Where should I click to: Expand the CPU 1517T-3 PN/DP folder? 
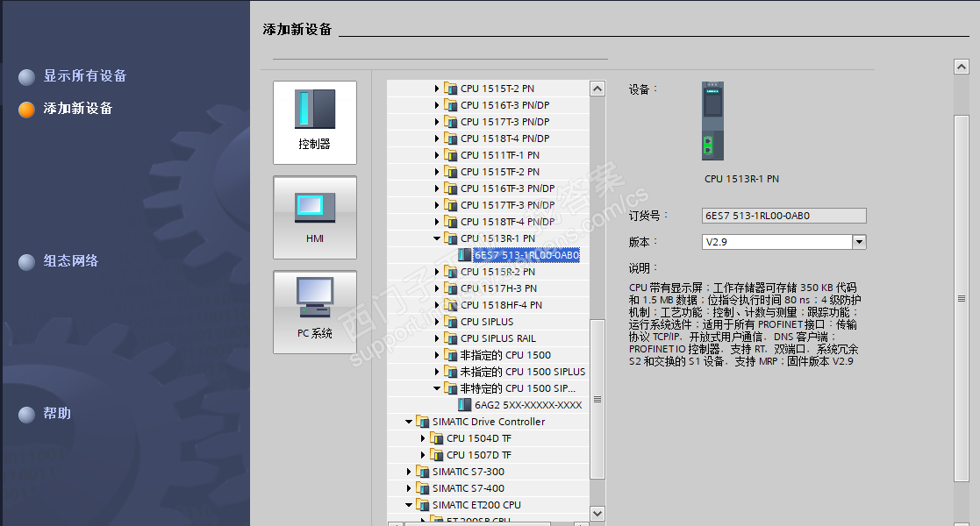tap(437, 122)
